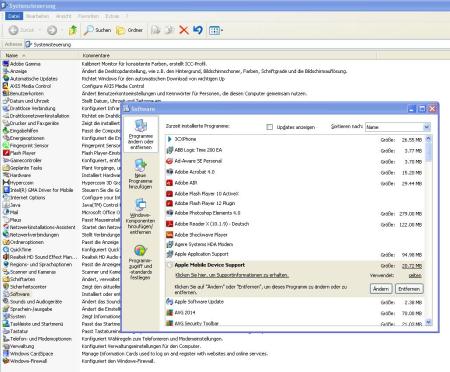Screen dimensions: 450x372
Task: Open Windows-Komponenten hinzufügen/entfernen in sidebar
Action: point(140,216)
